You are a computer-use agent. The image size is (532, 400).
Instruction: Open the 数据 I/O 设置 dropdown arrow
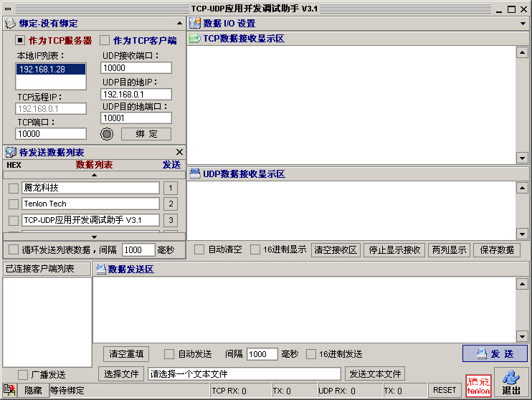click(524, 24)
